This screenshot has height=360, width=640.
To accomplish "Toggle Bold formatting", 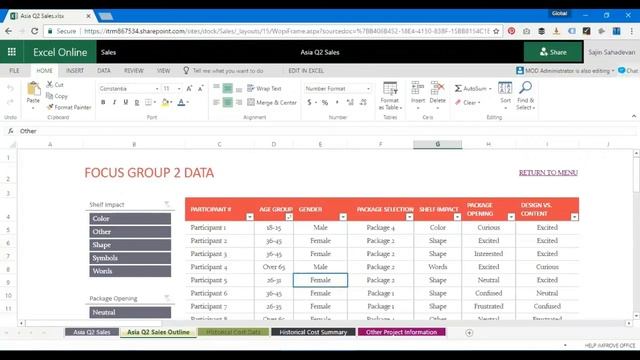I will click(x=103, y=102).
